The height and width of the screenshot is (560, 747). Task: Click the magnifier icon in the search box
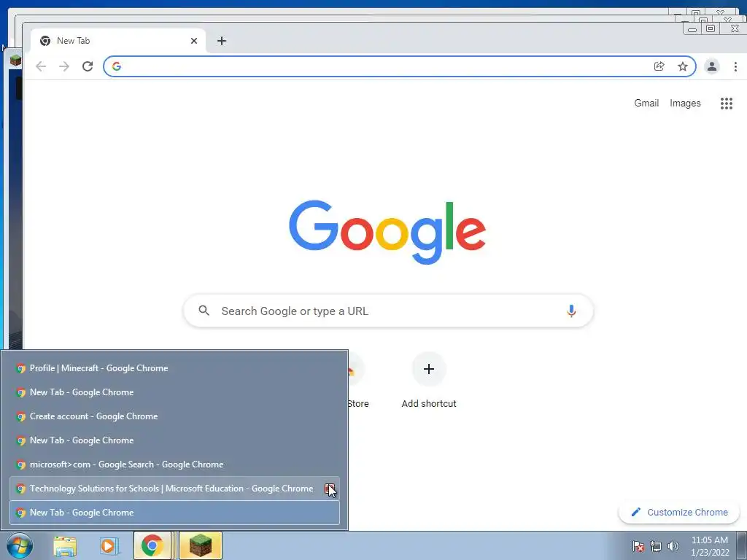[x=204, y=311]
